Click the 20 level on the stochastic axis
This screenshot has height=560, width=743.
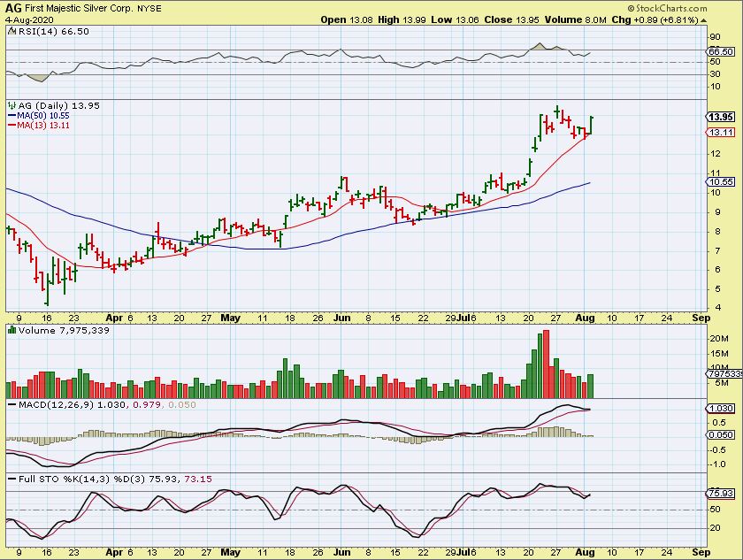click(x=715, y=528)
